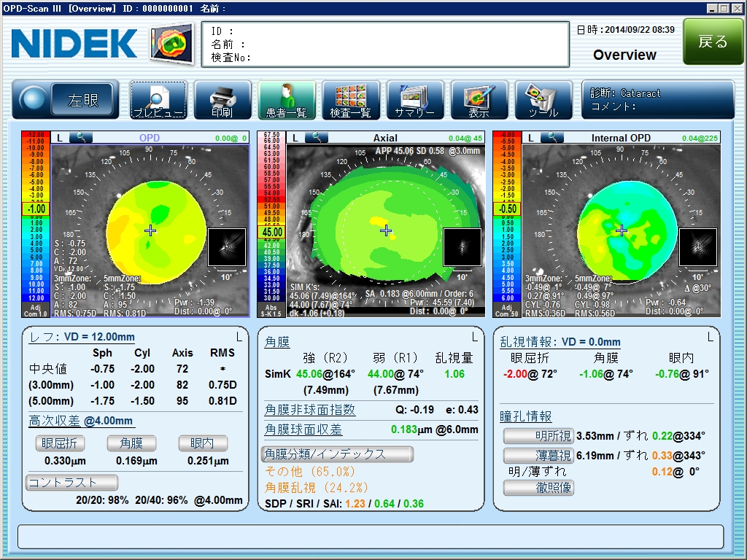The image size is (747, 560).
Task: Select the 明所視 photopic pupil button
Action: (538, 436)
